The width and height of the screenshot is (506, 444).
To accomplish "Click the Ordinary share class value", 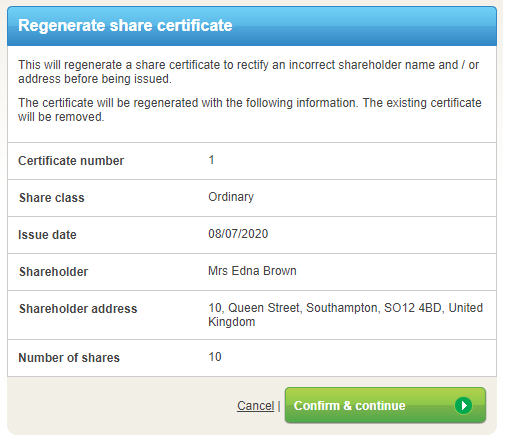I will pos(231,197).
